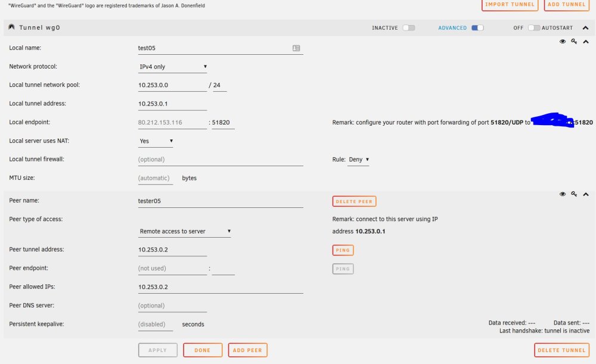Click the Import Tunnel button
The height and width of the screenshot is (364, 596).
tap(510, 5)
